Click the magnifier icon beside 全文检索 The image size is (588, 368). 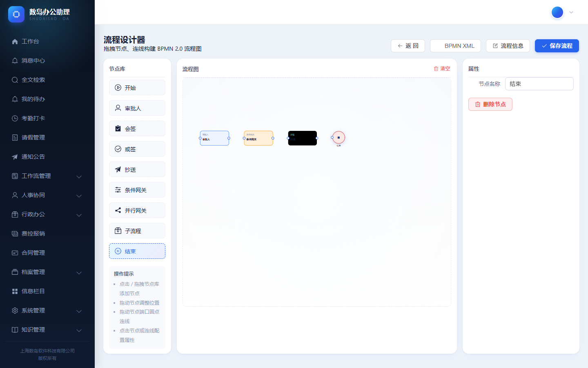(15, 80)
